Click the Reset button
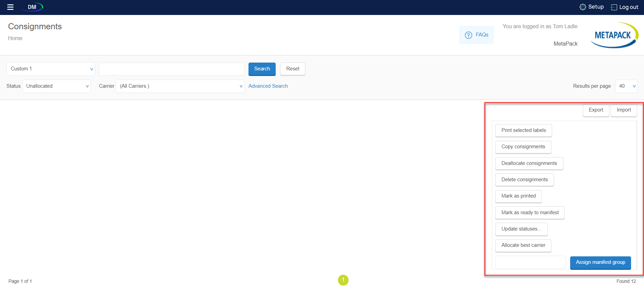 [293, 69]
